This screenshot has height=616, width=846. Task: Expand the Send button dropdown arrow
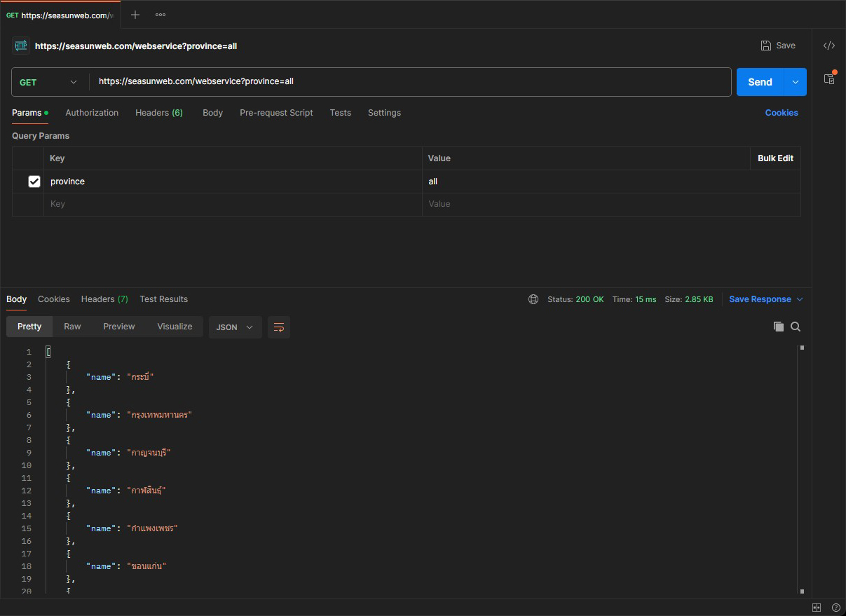pyautogui.click(x=796, y=82)
